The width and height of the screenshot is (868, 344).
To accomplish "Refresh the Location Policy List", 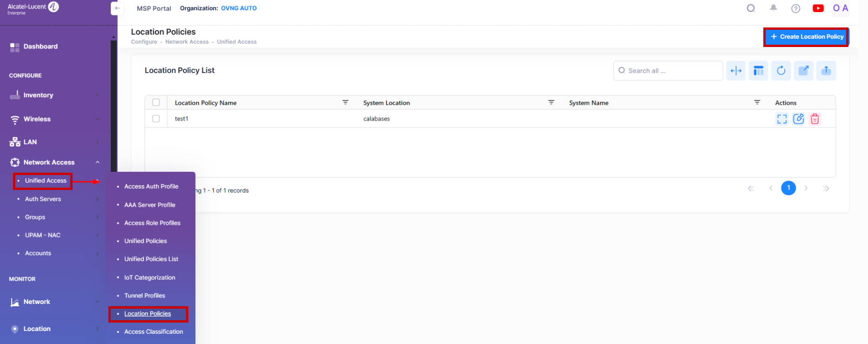I will [x=781, y=71].
